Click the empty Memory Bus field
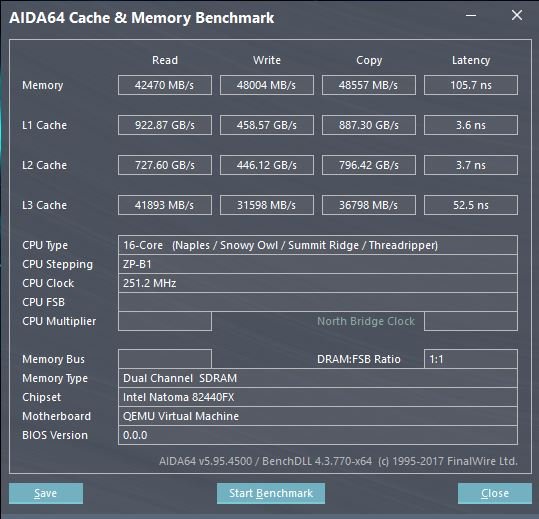 click(x=165, y=359)
